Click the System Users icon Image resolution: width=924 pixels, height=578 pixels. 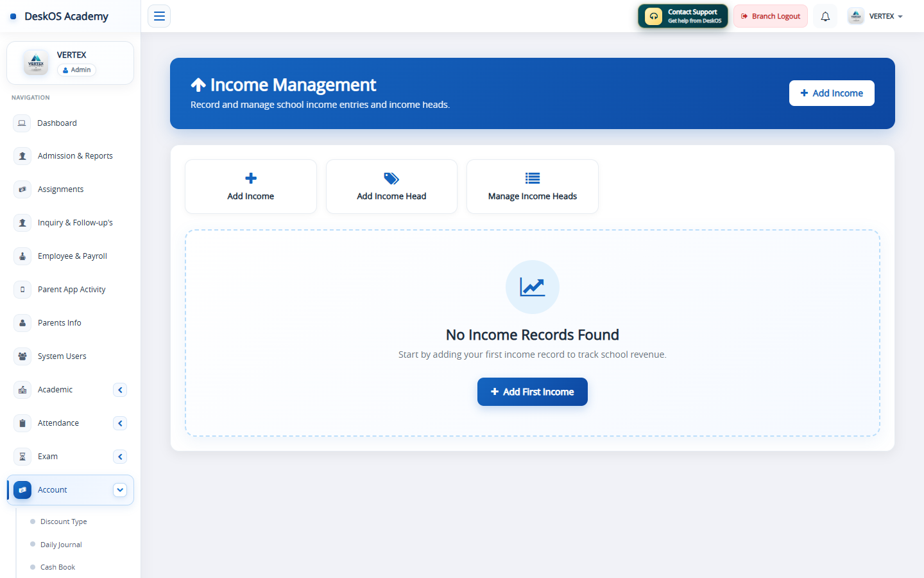point(22,356)
